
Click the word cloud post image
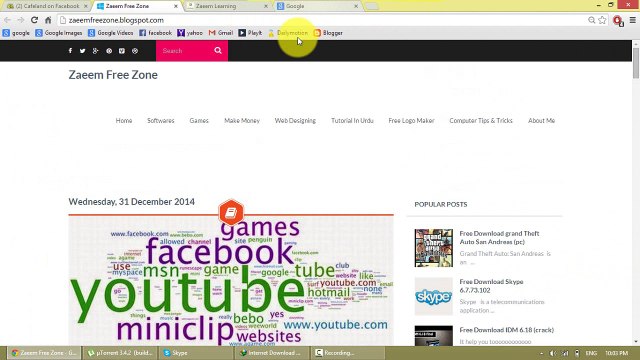coord(231,281)
